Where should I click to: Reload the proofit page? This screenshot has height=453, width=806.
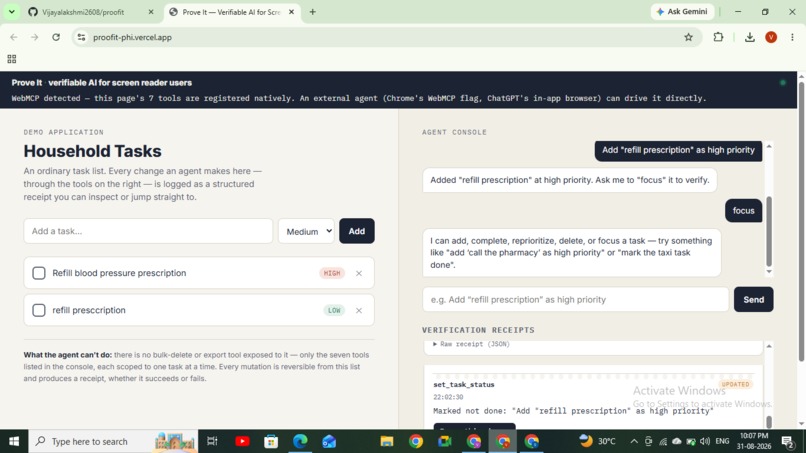pos(56,37)
